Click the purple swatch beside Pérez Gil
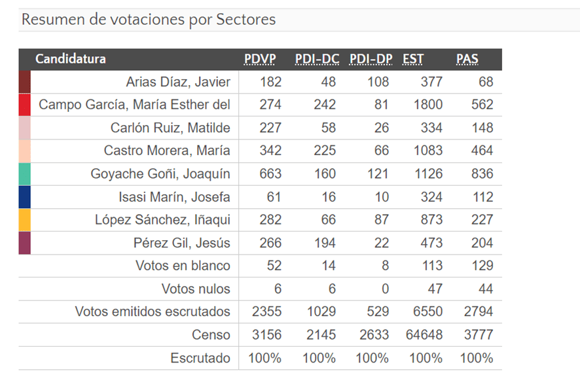This screenshot has width=580, height=392. pos(25,243)
